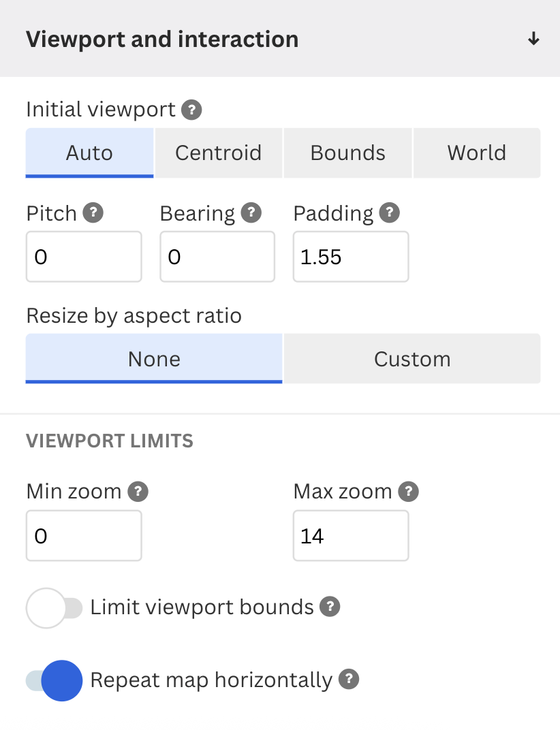Collapse the Viewport and interaction section

pos(533,39)
